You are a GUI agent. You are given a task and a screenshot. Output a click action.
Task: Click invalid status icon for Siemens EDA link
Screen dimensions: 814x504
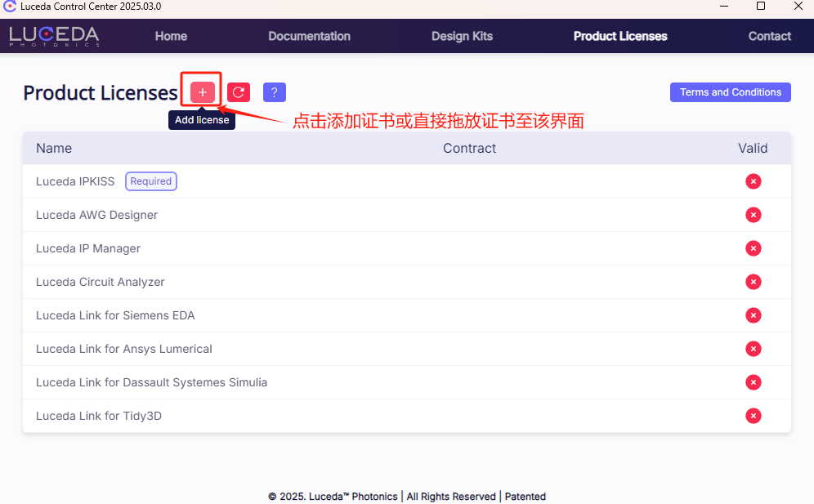pos(754,315)
